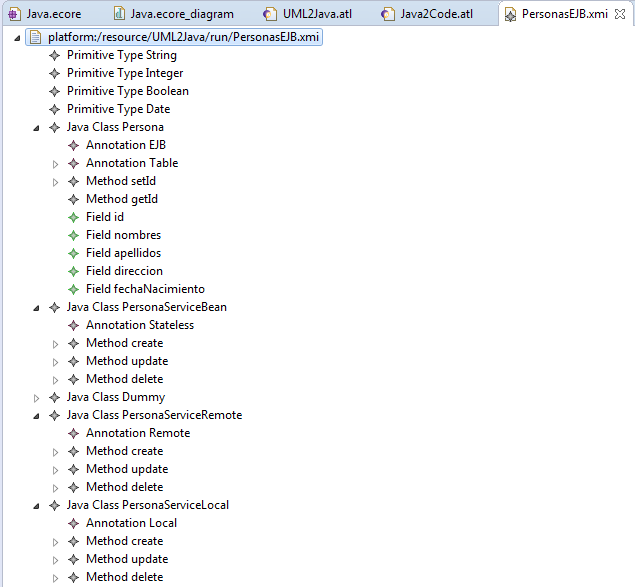Click the Primitive Type Date icon
Viewport: 635px width, 587px height.
[x=54, y=109]
